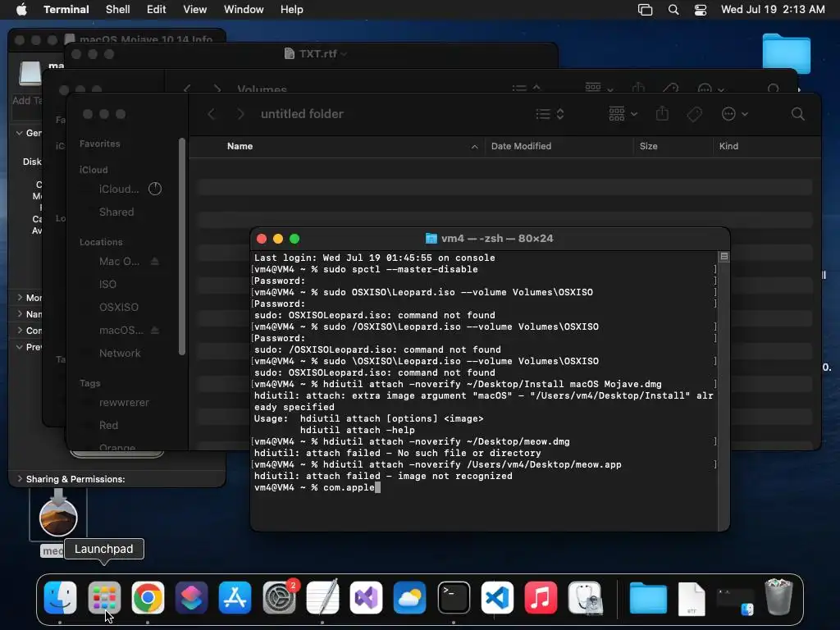This screenshot has height=630, width=840.
Task: Select the blue folder on the desktop
Action: pos(786,53)
